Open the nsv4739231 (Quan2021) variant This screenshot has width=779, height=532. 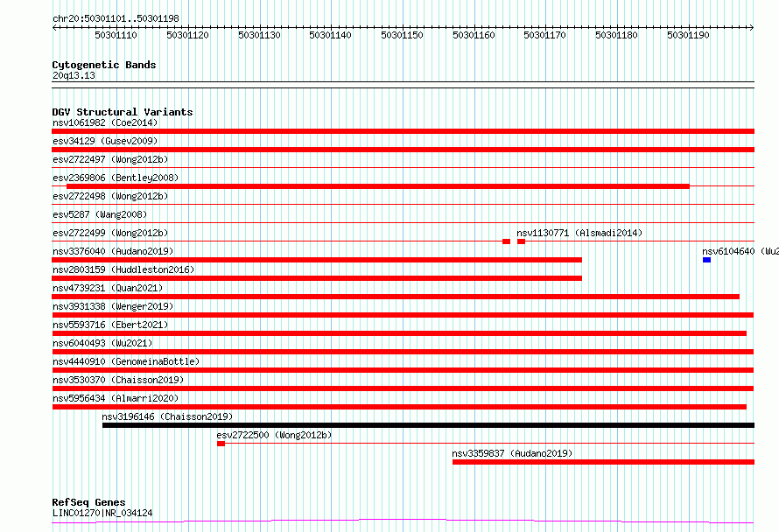point(108,288)
